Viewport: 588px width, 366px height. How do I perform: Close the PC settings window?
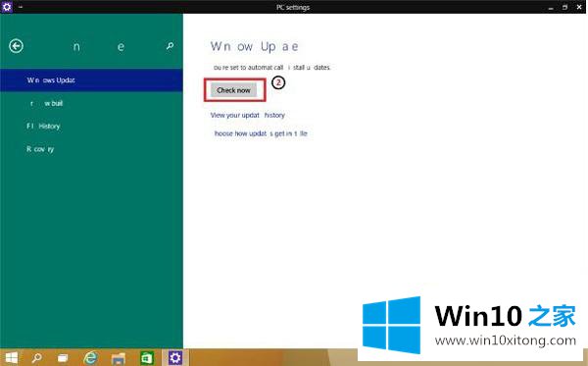pyautogui.click(x=579, y=7)
